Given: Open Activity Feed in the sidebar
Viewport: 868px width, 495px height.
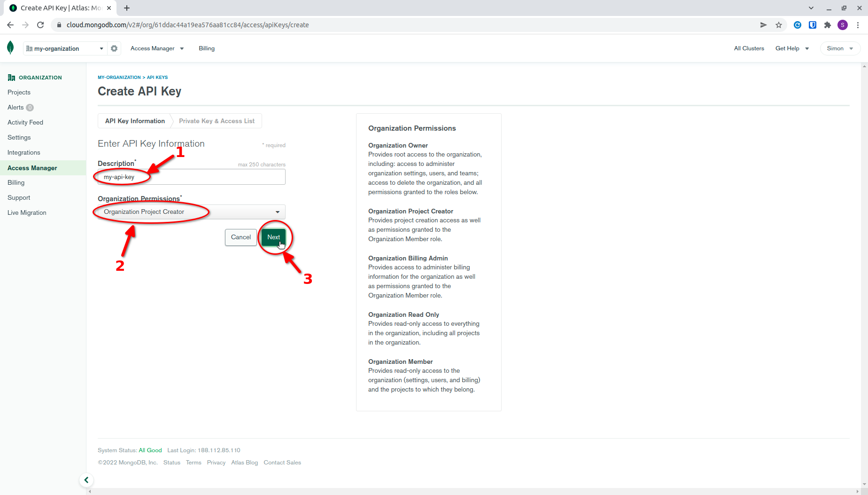Looking at the screenshot, I should (x=25, y=122).
